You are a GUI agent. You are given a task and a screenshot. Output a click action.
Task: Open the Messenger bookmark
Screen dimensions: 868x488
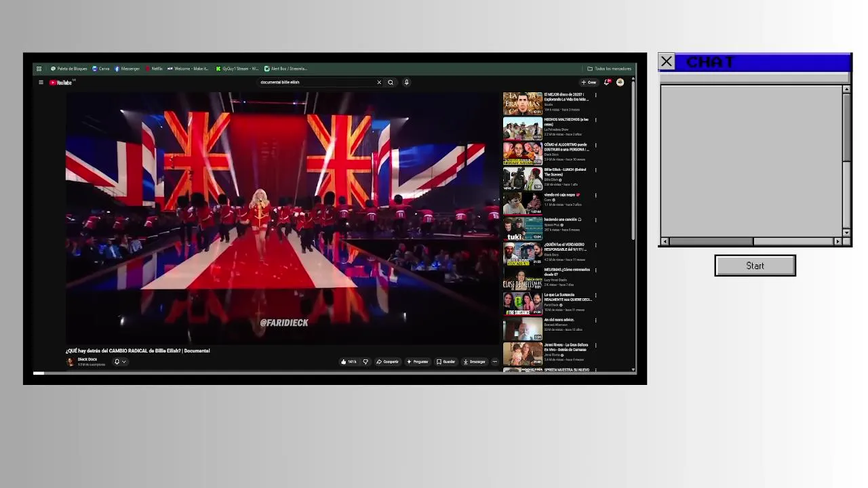pos(127,68)
